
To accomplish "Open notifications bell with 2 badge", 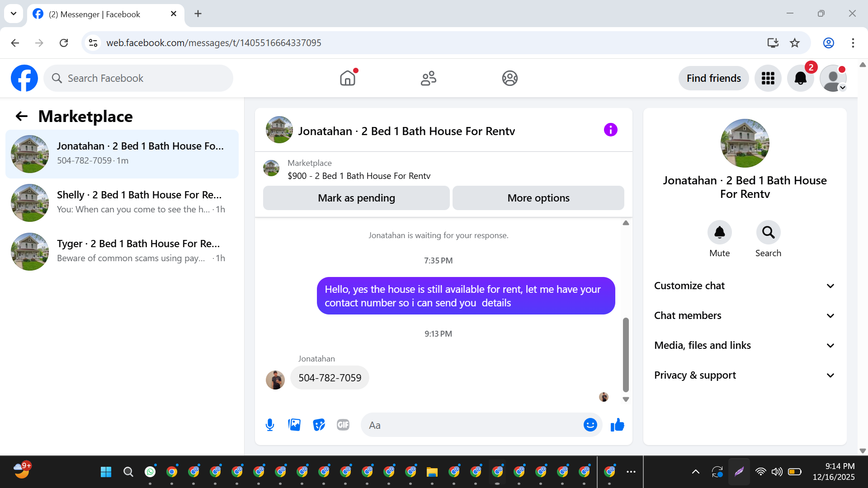I will (x=801, y=78).
